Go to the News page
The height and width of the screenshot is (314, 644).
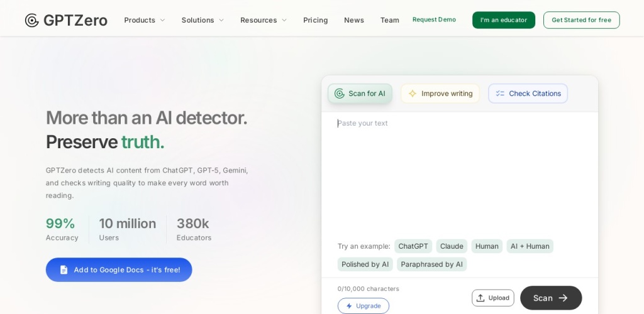[x=354, y=20]
